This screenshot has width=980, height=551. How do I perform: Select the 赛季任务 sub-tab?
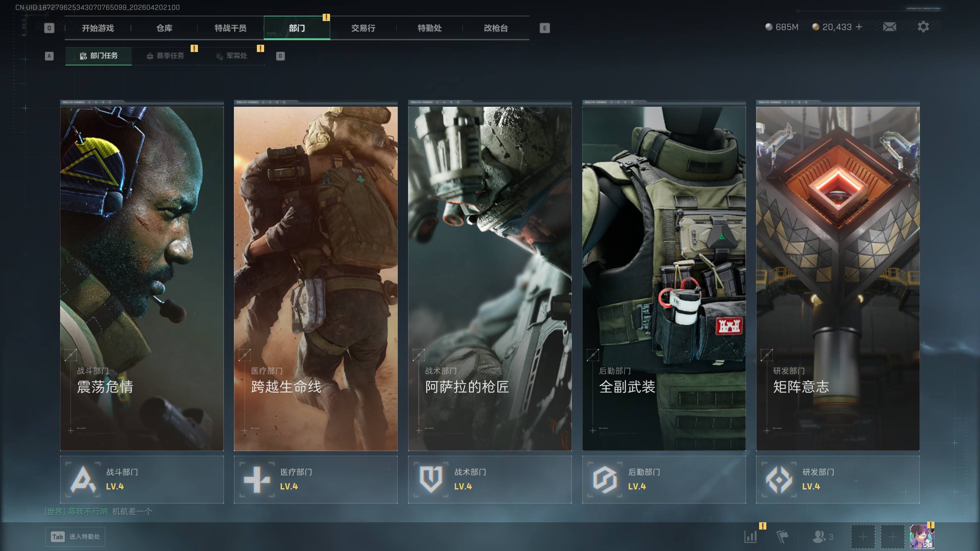pos(165,56)
